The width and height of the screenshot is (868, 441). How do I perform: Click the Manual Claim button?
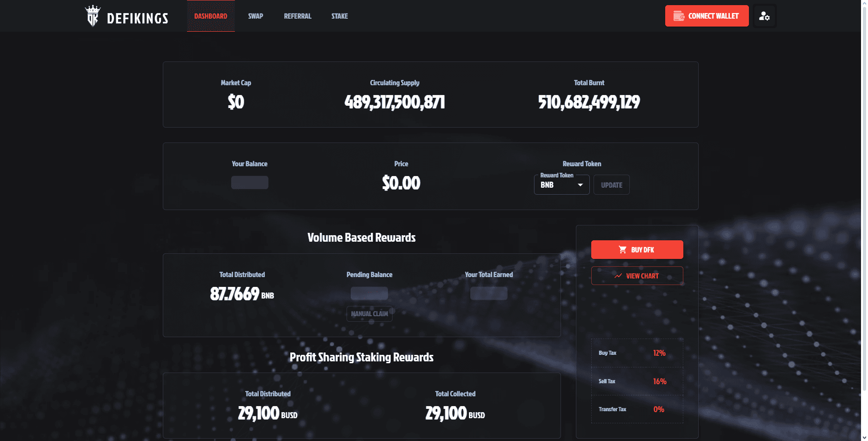click(x=369, y=314)
